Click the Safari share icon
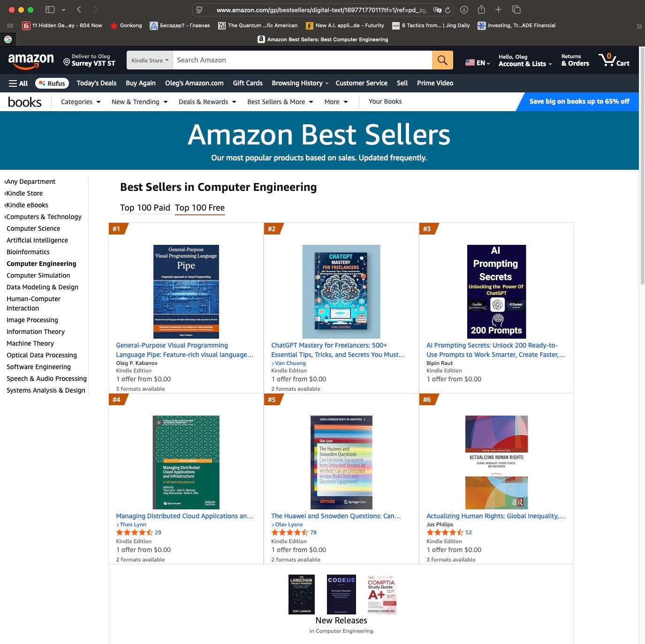This screenshot has width=645, height=644. [481, 9]
